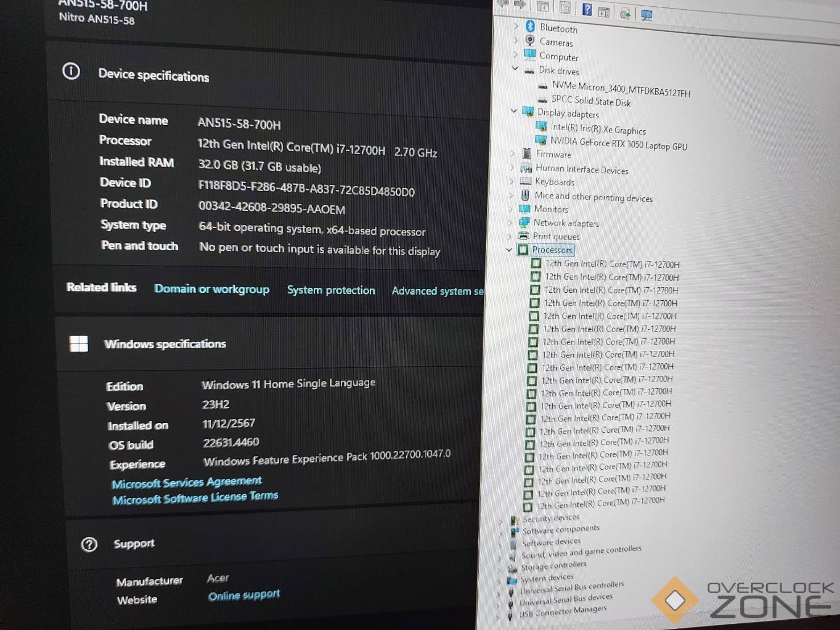Expand the Network adapters category

(510, 222)
